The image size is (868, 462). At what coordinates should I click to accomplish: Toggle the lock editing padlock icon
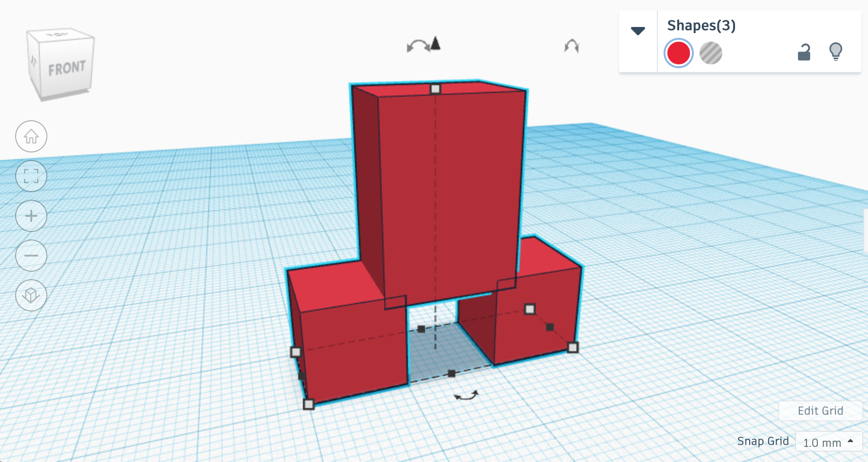(804, 53)
